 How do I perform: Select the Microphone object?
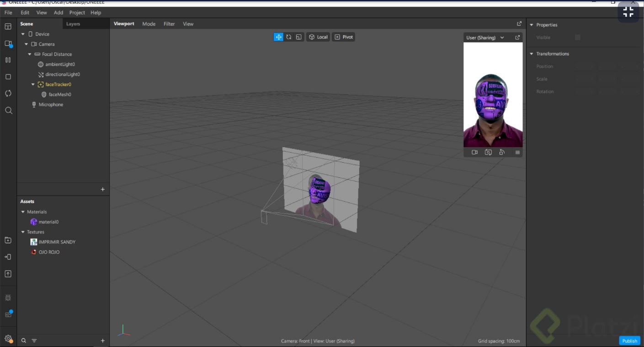point(47,105)
